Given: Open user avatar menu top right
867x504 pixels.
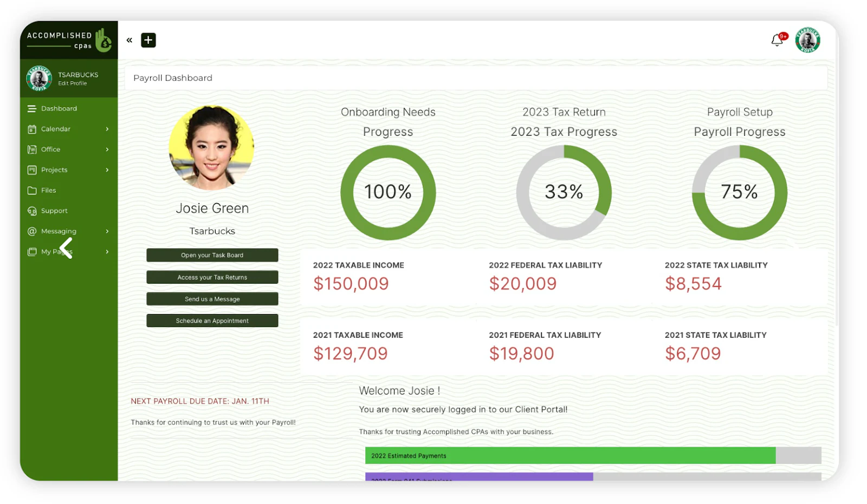Looking at the screenshot, I should (x=807, y=40).
